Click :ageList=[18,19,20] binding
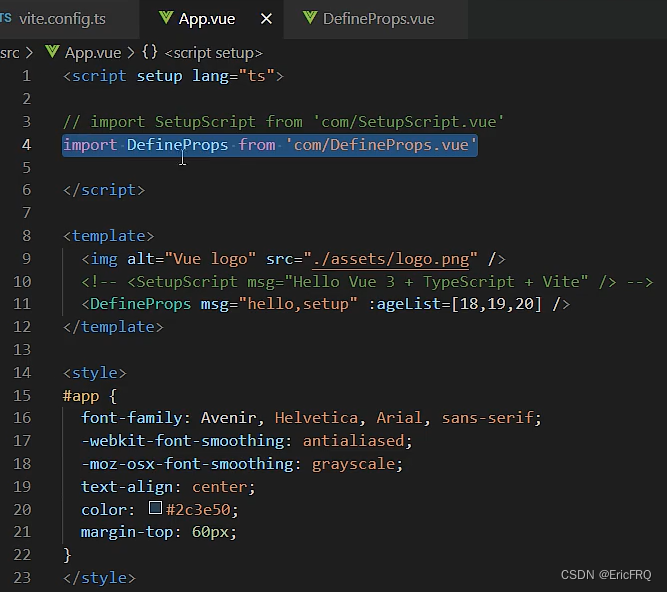This screenshot has width=667, height=592. tap(455, 304)
